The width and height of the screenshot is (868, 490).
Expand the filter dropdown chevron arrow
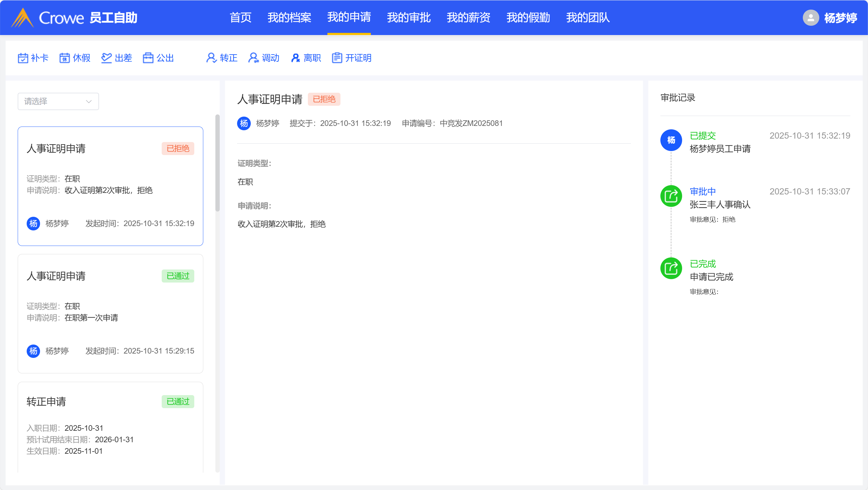89,101
